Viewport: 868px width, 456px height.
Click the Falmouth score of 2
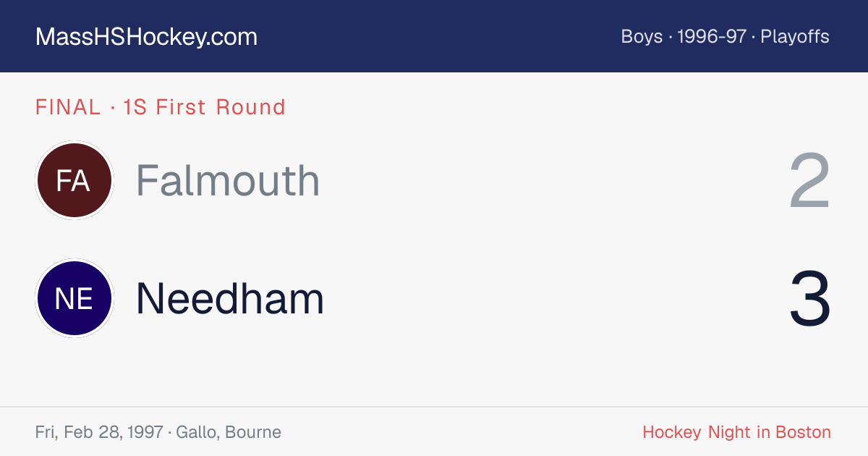[809, 181]
